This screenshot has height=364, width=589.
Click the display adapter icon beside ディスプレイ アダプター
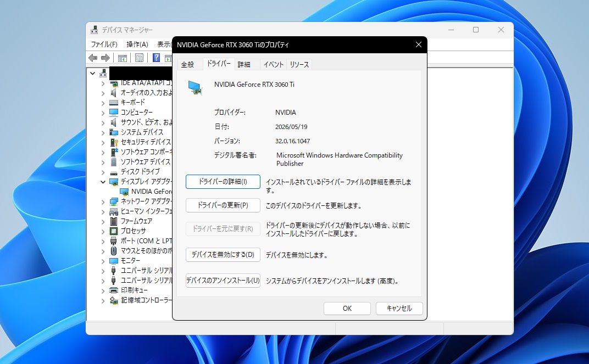(113, 182)
